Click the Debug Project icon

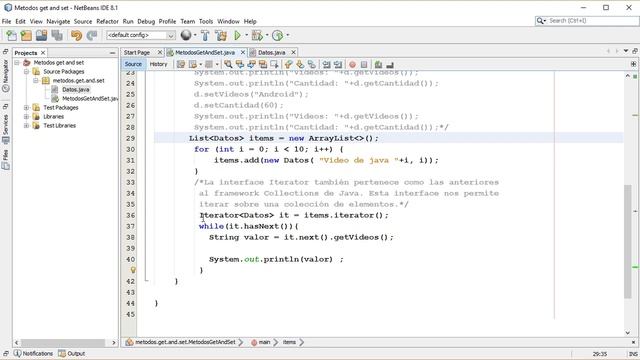coord(257,36)
